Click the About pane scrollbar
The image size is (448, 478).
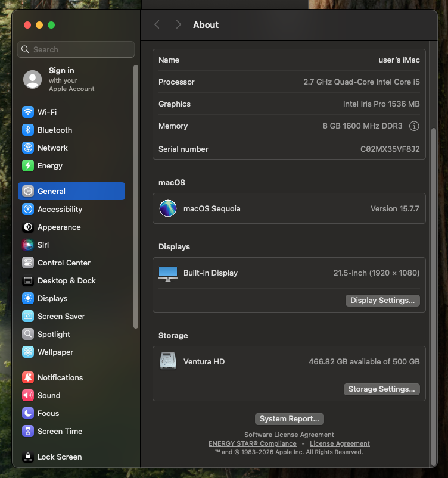[433, 297]
